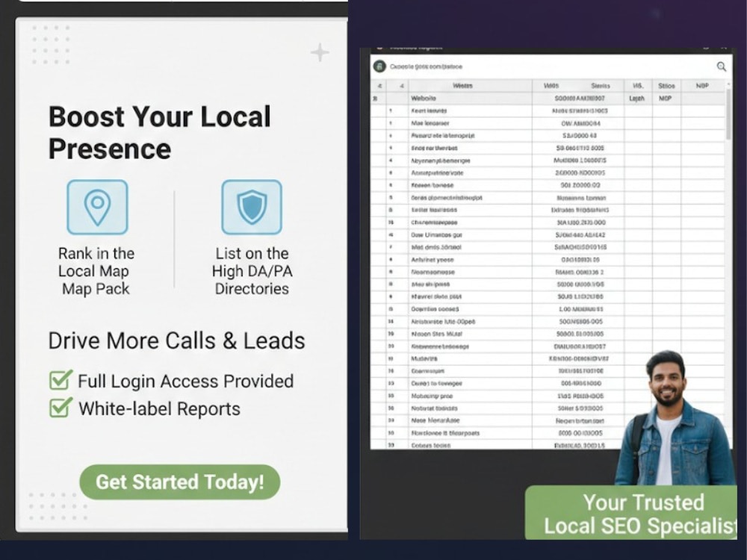Viewport: 747px width, 560px height.
Task: Select the "Nlooon Stes Mutal" row cell
Action: click(470, 334)
